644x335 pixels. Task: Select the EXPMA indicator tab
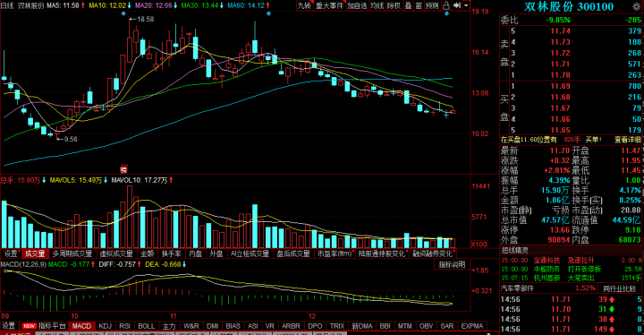point(472,326)
